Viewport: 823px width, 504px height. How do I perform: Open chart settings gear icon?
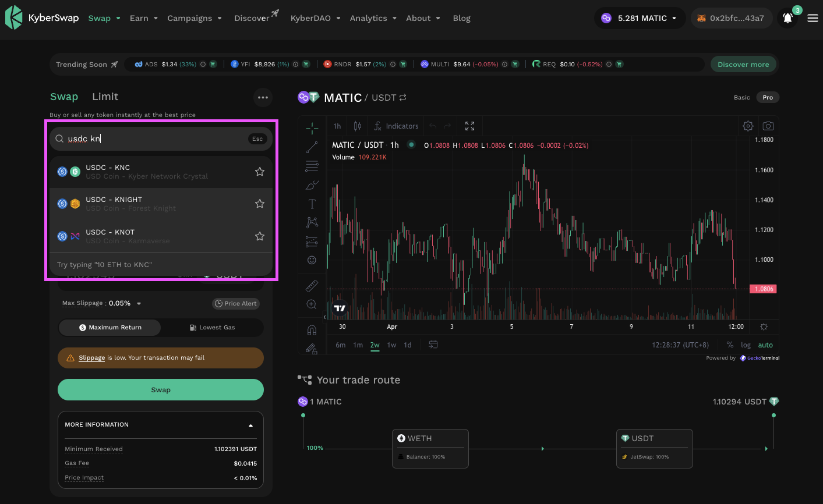(748, 126)
